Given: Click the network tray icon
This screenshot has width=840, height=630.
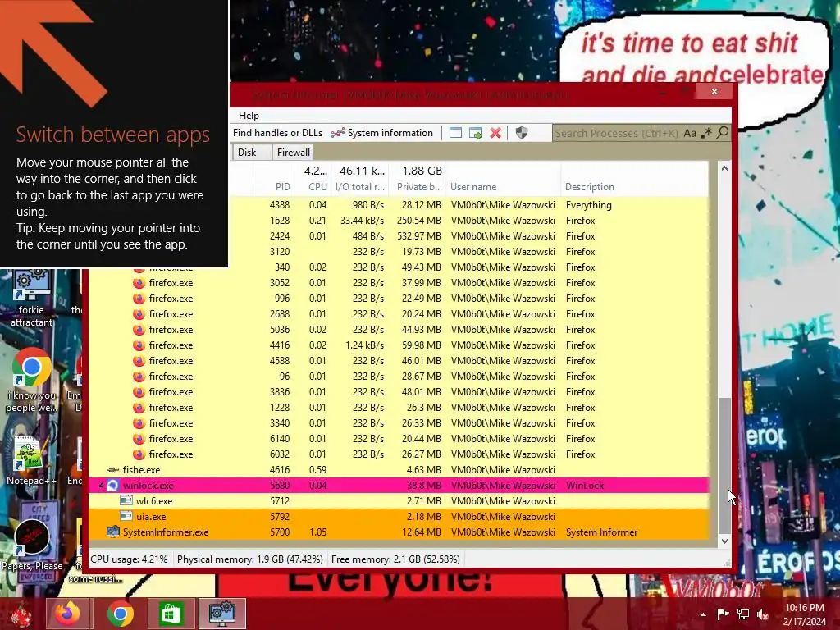Looking at the screenshot, I should [743, 614].
